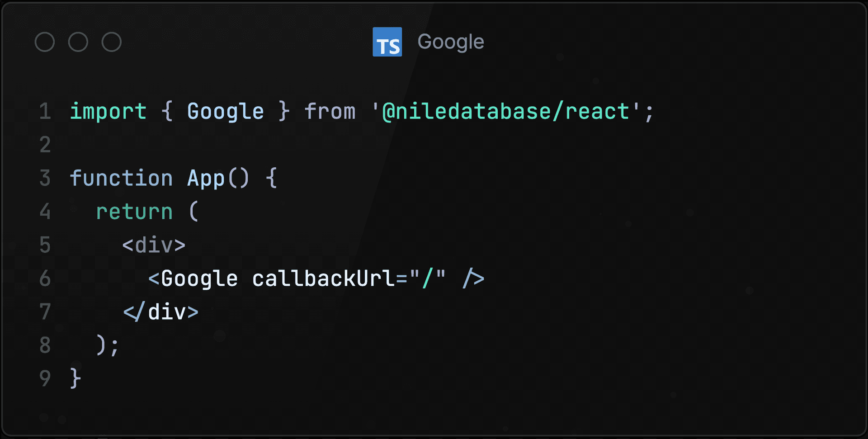Click Google identifier inside the import braces
868x439 pixels.
pos(225,111)
